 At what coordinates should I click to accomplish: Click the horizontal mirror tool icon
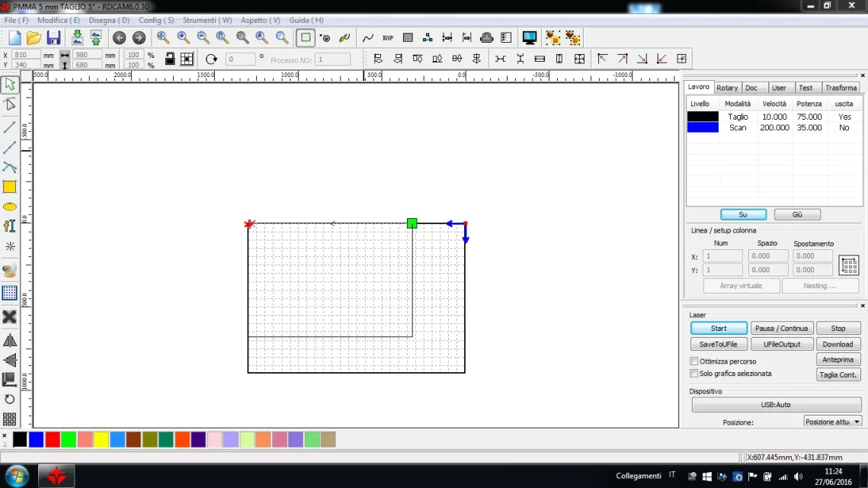coord(10,340)
